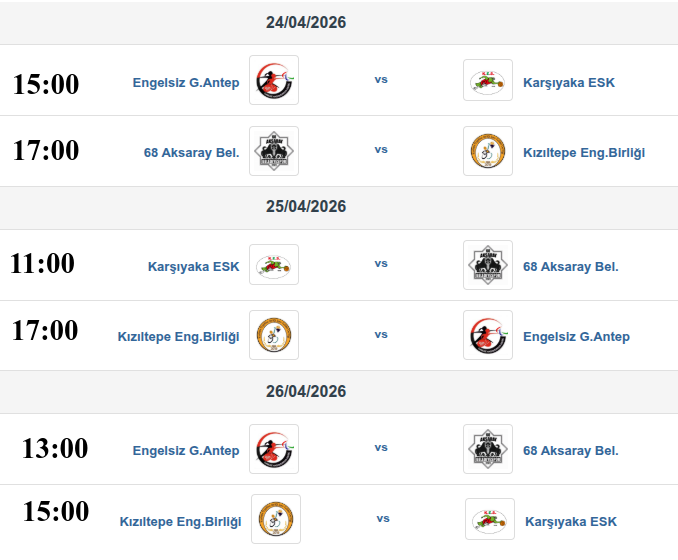Open Kızıltepe Eng.Birliği logo in 25/04 17:00 match

(273, 335)
